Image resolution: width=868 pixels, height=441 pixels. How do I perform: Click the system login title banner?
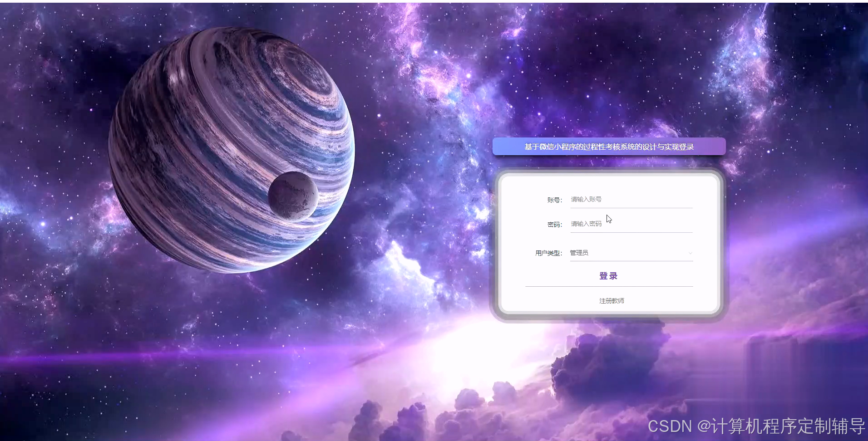tap(609, 147)
